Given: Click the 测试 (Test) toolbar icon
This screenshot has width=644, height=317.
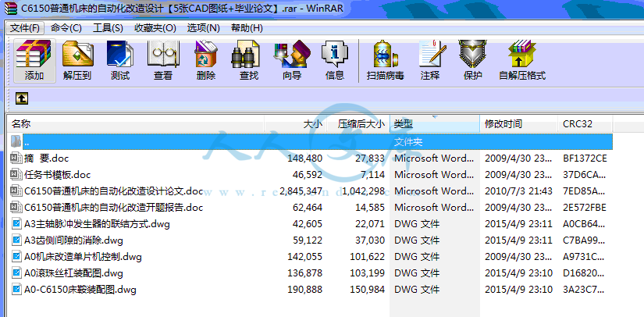Looking at the screenshot, I should (x=120, y=53).
